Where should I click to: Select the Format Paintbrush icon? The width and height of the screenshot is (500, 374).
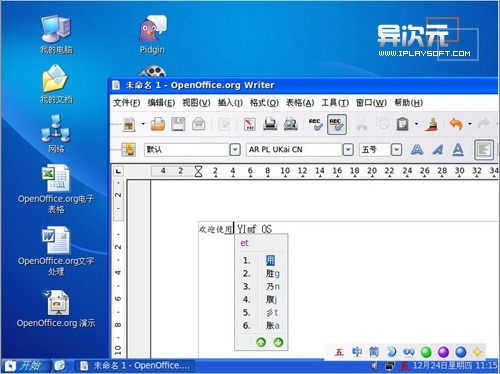432,124
